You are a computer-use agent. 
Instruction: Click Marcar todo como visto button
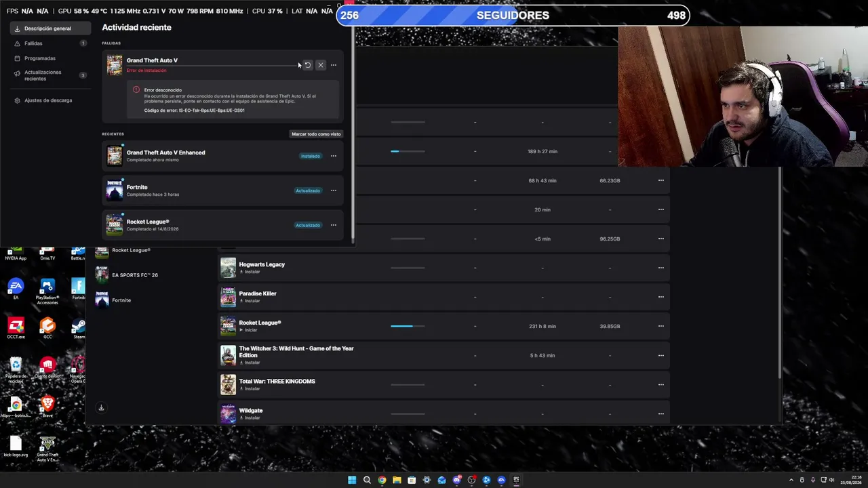pyautogui.click(x=316, y=134)
